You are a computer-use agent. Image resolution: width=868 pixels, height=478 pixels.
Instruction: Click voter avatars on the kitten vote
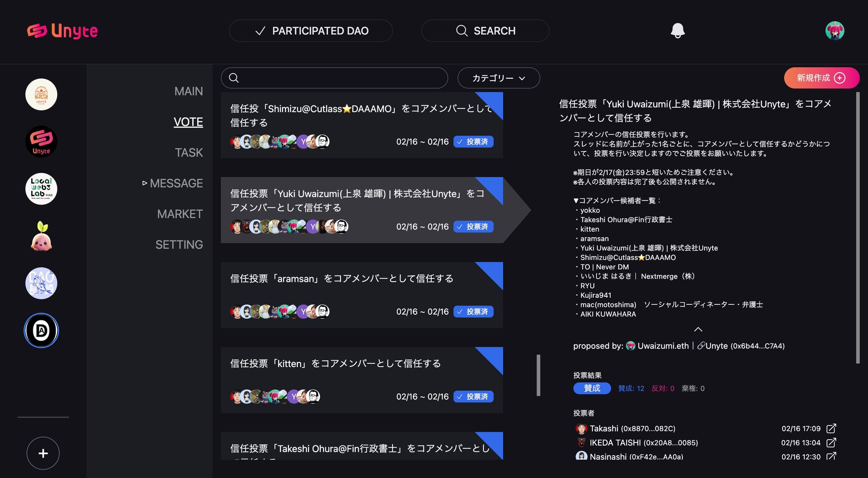pos(275,397)
